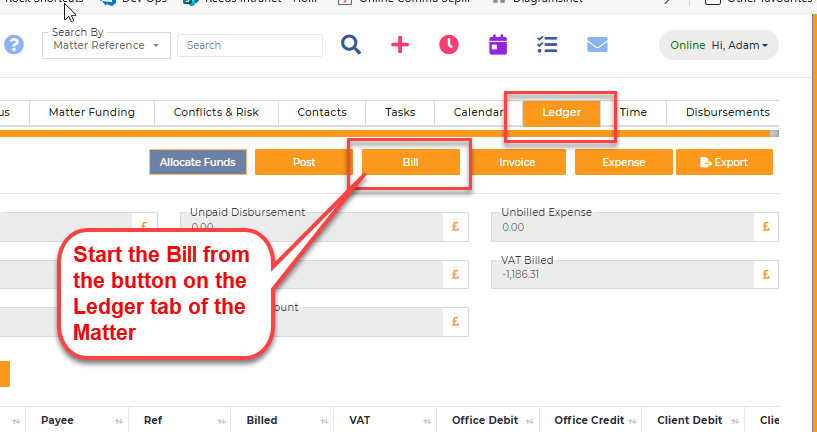Click the Invoice button
This screenshot has height=432, width=817.
click(x=517, y=162)
